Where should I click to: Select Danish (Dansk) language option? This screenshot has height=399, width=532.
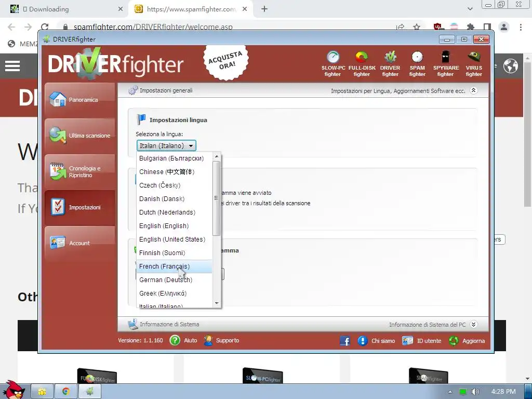pos(174,199)
